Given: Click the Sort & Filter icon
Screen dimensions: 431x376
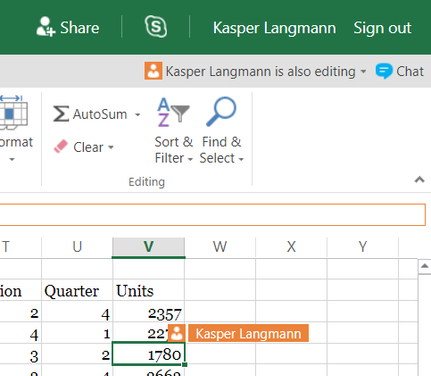Looking at the screenshot, I should click(173, 112).
